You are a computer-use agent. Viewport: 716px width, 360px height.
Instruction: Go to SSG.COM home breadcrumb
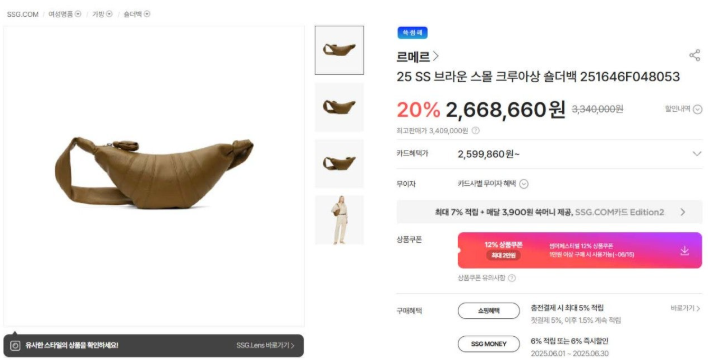22,14
